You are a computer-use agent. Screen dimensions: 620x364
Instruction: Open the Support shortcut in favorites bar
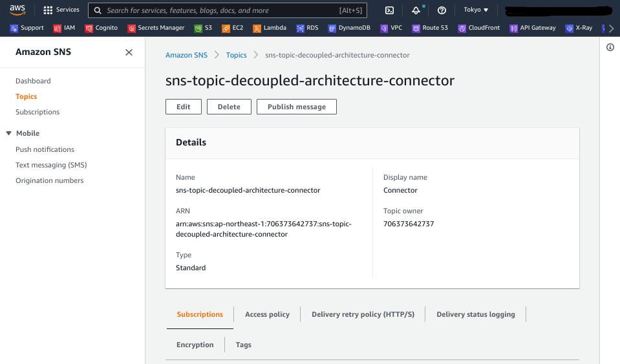(27, 28)
